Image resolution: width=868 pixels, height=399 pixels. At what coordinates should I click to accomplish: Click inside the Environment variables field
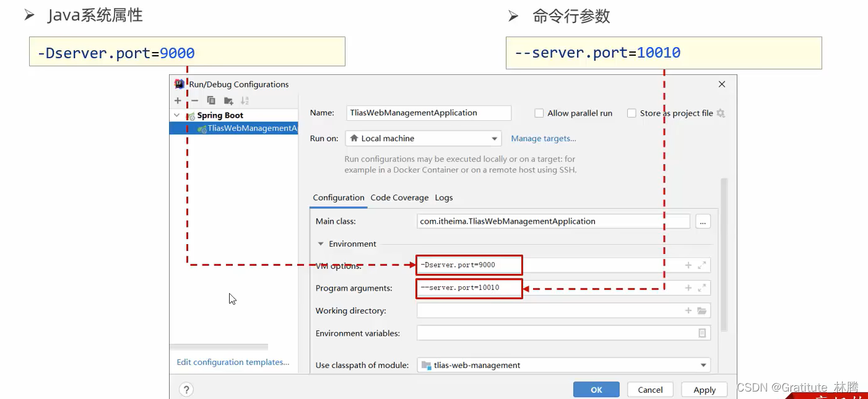point(557,333)
